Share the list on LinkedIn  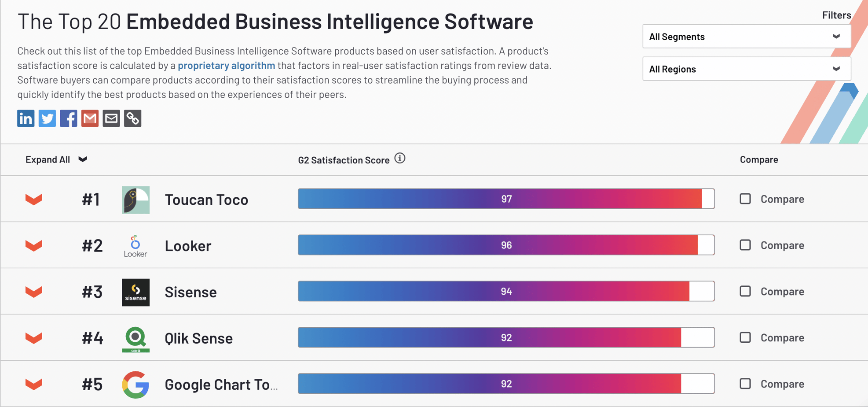click(26, 118)
